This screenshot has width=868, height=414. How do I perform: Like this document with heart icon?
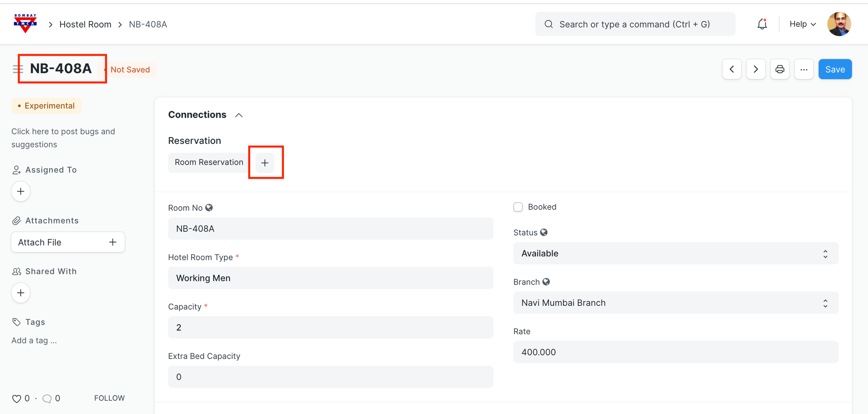point(17,399)
